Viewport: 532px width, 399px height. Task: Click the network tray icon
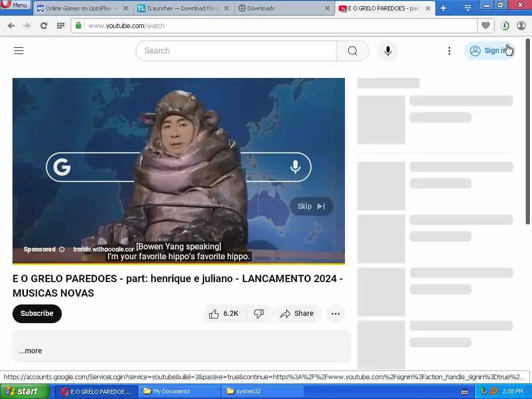click(x=484, y=392)
